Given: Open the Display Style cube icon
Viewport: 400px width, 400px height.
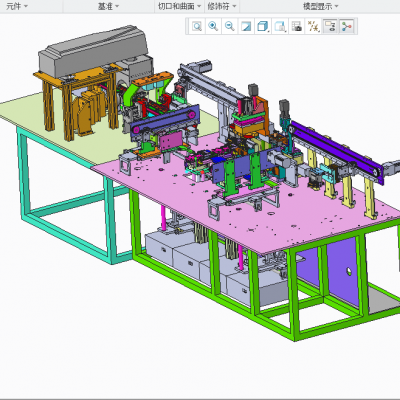Looking at the screenshot, I should [x=263, y=26].
